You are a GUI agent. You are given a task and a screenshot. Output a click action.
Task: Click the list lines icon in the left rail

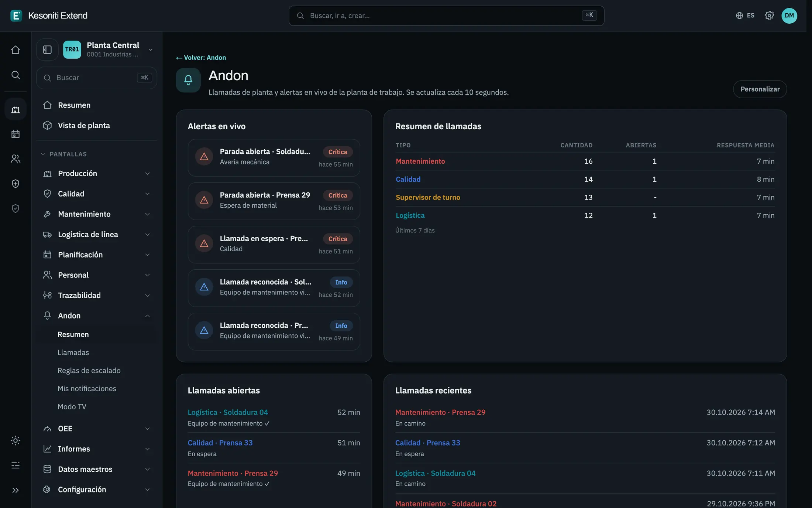(x=16, y=465)
